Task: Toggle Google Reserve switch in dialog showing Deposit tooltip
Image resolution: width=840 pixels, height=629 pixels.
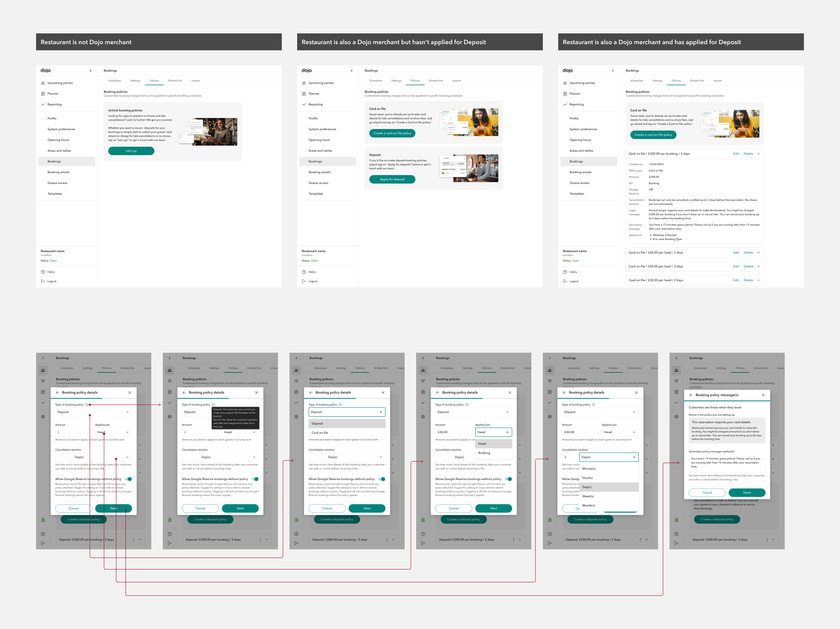Action: [255, 479]
